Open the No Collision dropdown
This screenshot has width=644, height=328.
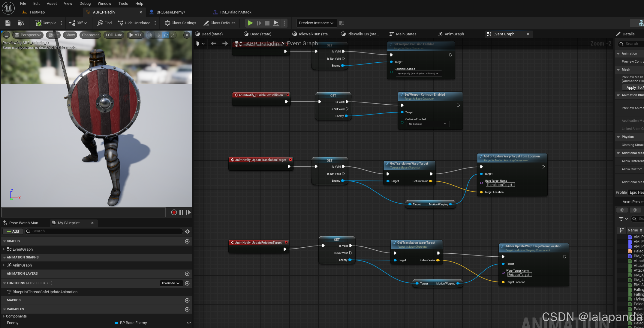pos(428,124)
